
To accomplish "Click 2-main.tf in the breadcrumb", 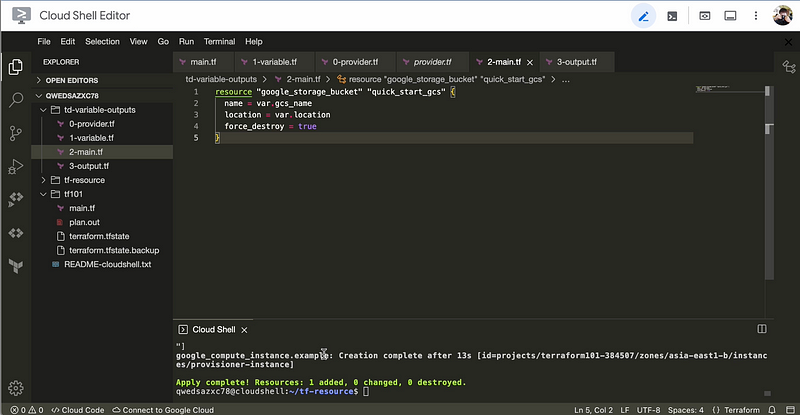I will tap(297, 79).
